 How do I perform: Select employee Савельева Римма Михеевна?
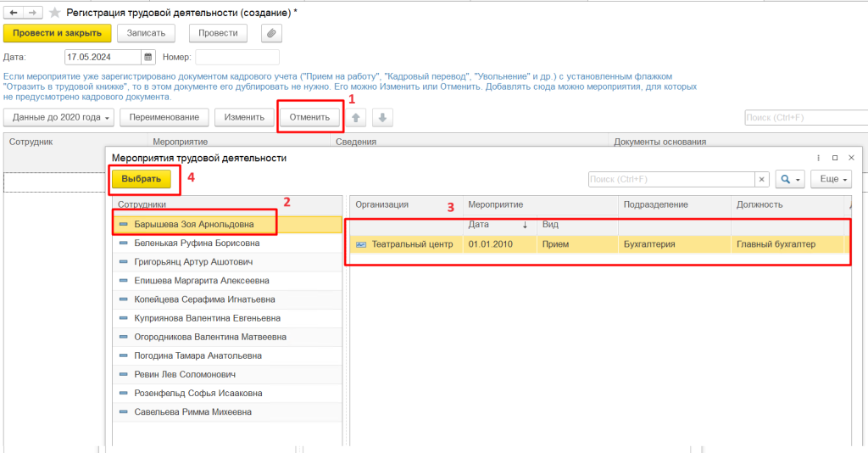coord(227,412)
